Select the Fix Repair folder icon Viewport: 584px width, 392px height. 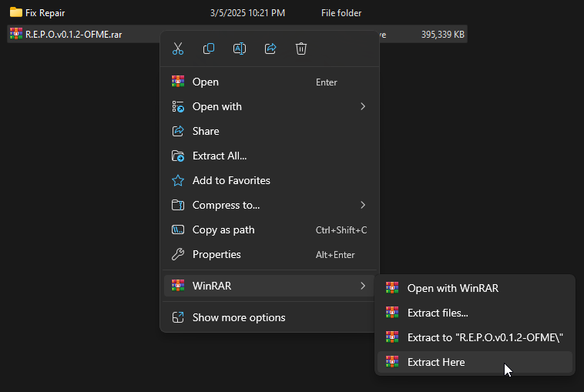click(15, 13)
